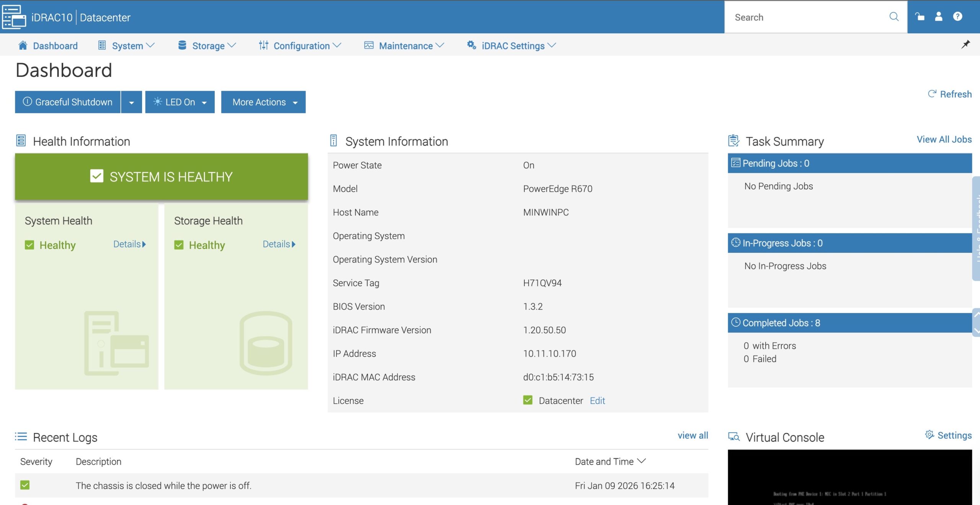980x505 pixels.
Task: Click View All Jobs link
Action: click(944, 140)
